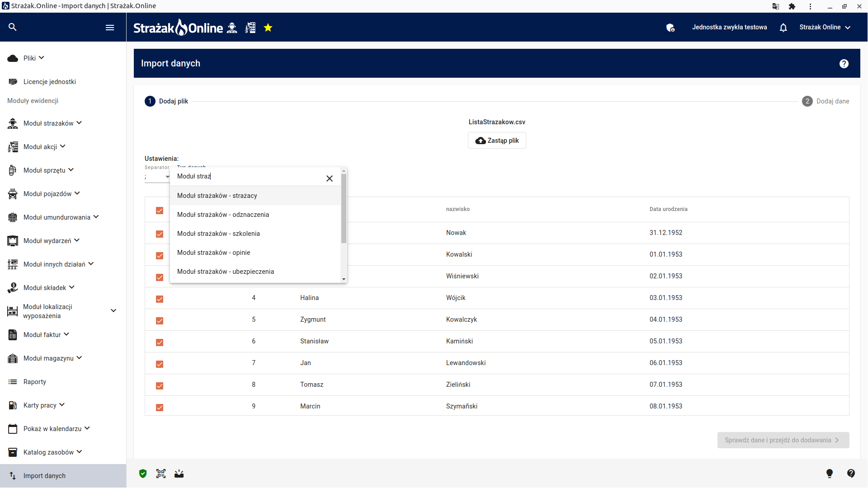Toggle checkbox in Wiśniewski row
The width and height of the screenshot is (868, 488).
coord(160,277)
